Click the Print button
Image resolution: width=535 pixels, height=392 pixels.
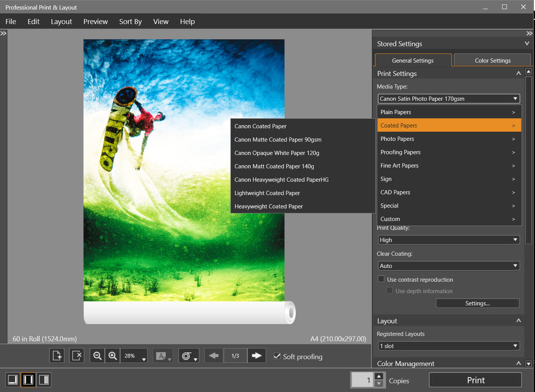475,380
